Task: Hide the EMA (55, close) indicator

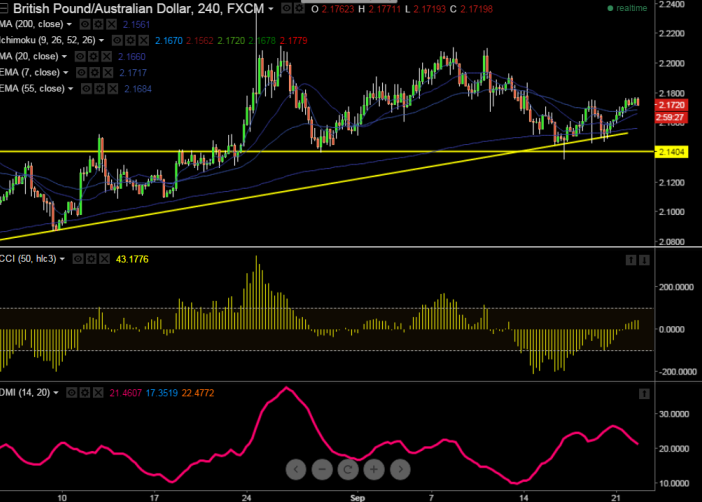Action: tap(86, 89)
